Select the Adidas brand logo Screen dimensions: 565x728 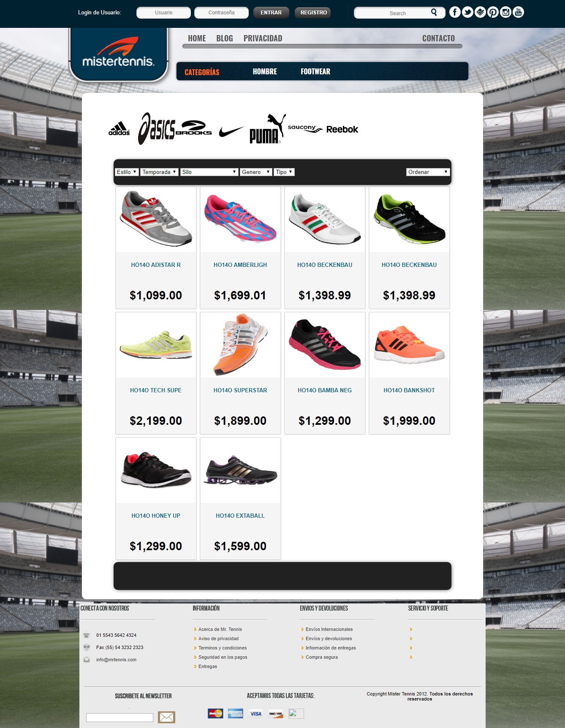point(119,128)
